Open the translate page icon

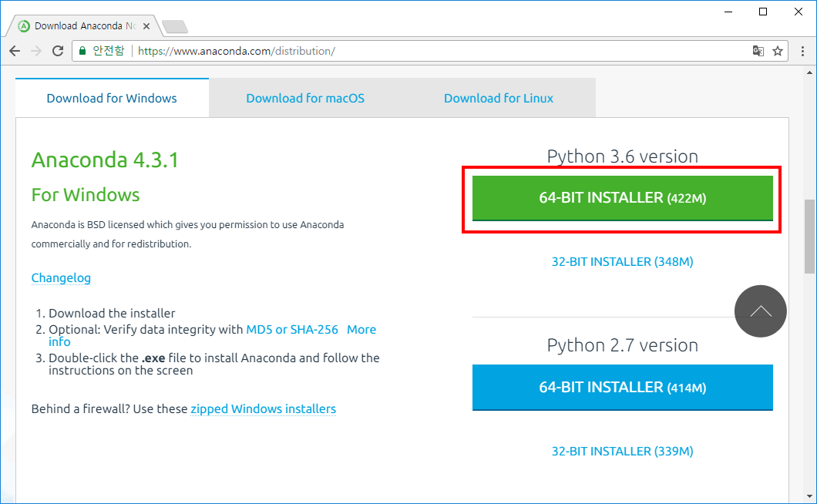pyautogui.click(x=758, y=51)
